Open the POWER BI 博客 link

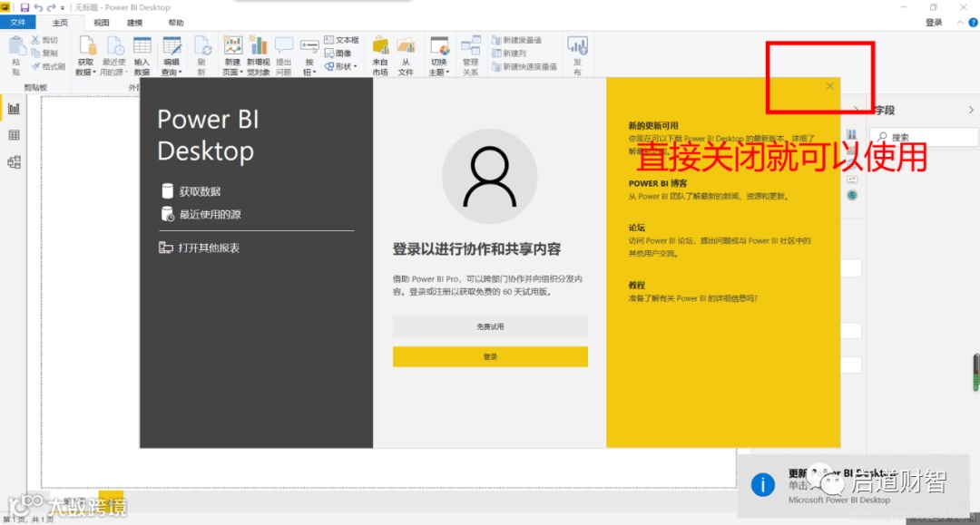pos(658,183)
